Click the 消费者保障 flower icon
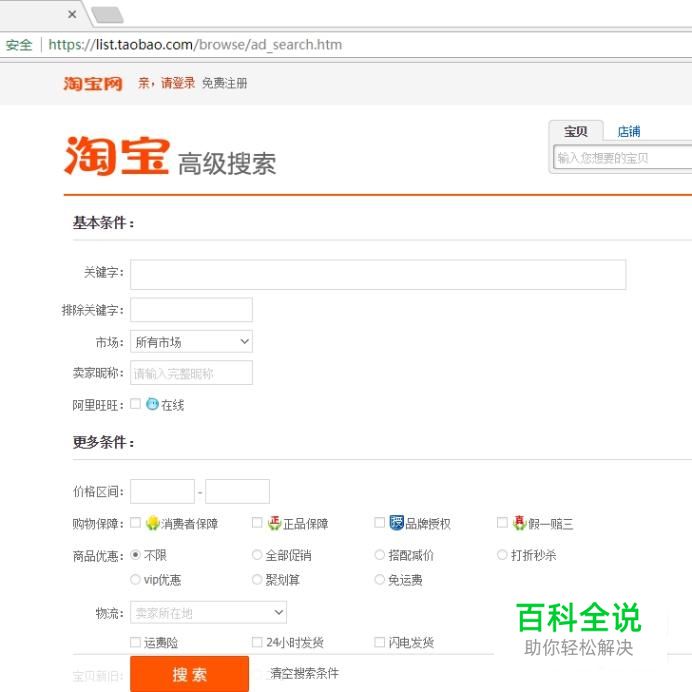This screenshot has height=692, width=692. (152, 523)
